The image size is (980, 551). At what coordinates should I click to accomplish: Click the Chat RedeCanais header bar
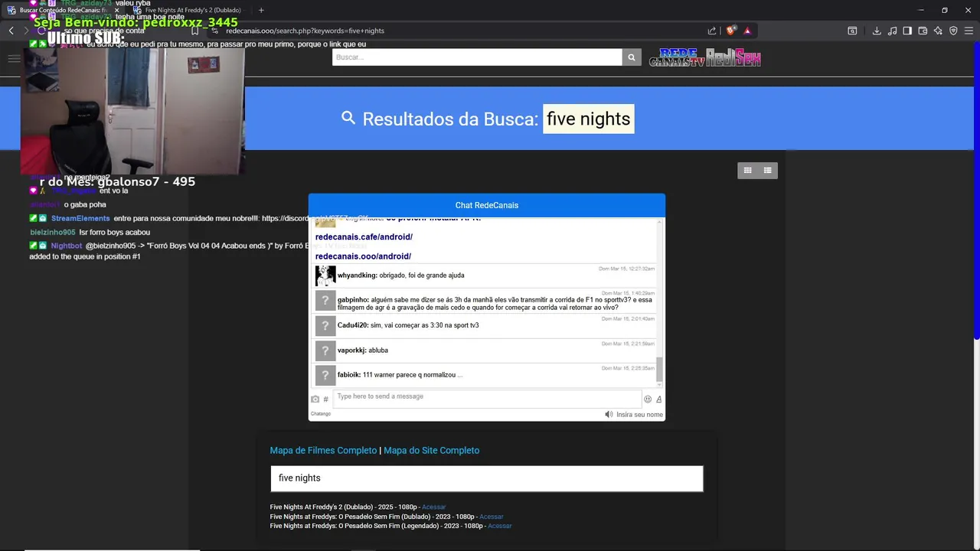click(487, 205)
